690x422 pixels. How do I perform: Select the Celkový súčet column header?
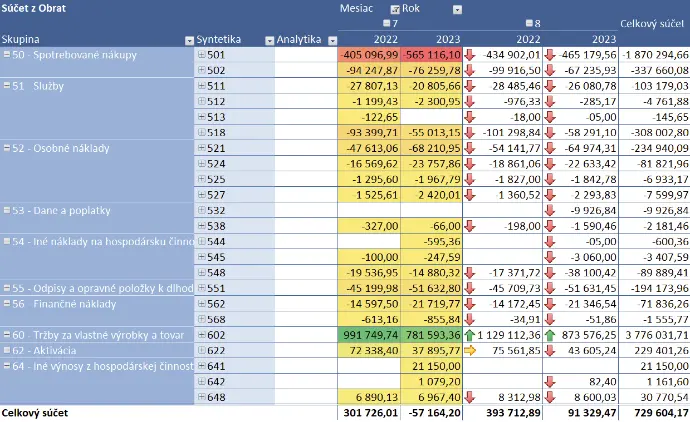tap(652, 24)
